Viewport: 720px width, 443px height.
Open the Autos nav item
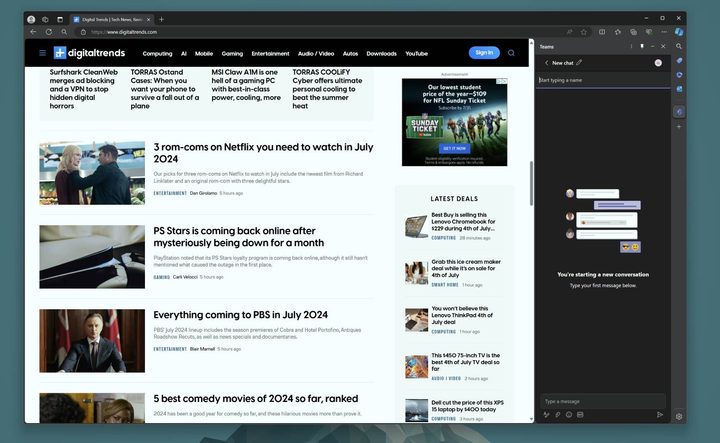(350, 54)
